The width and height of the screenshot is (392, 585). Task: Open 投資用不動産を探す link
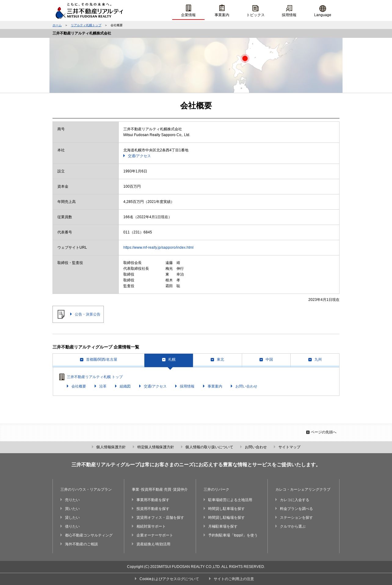[153, 509]
